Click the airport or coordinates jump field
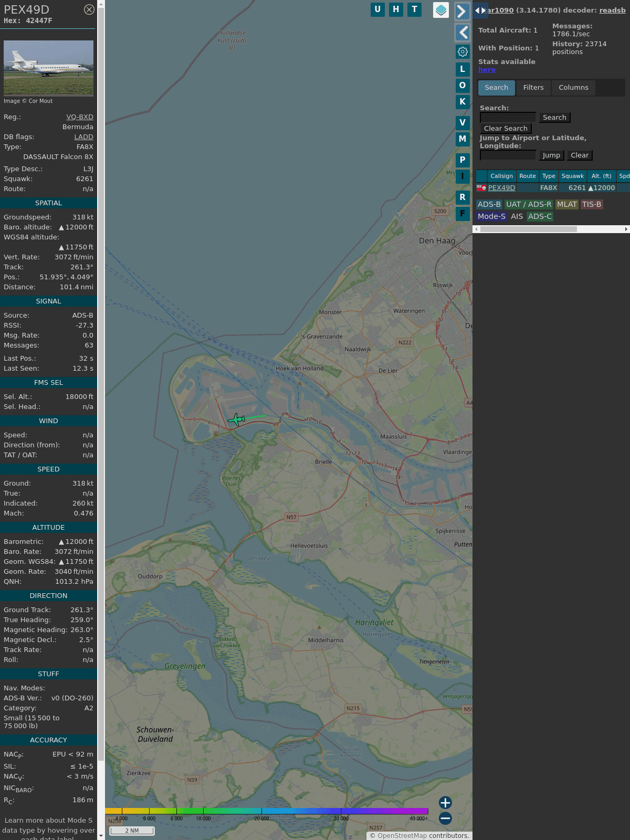 [x=508, y=155]
